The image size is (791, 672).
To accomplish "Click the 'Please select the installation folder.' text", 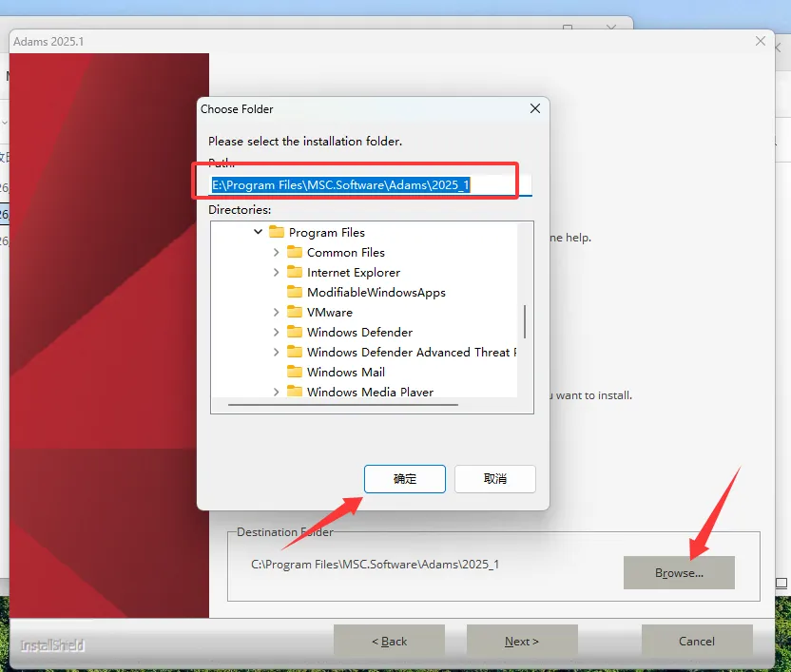I will (305, 142).
